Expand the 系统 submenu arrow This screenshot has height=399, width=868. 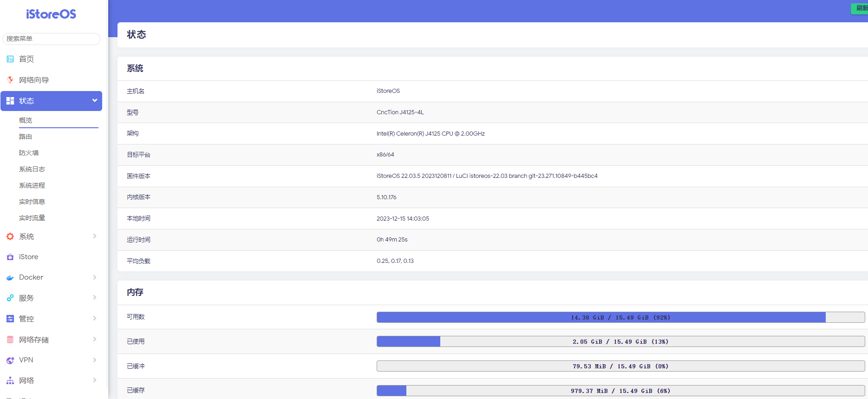[95, 236]
